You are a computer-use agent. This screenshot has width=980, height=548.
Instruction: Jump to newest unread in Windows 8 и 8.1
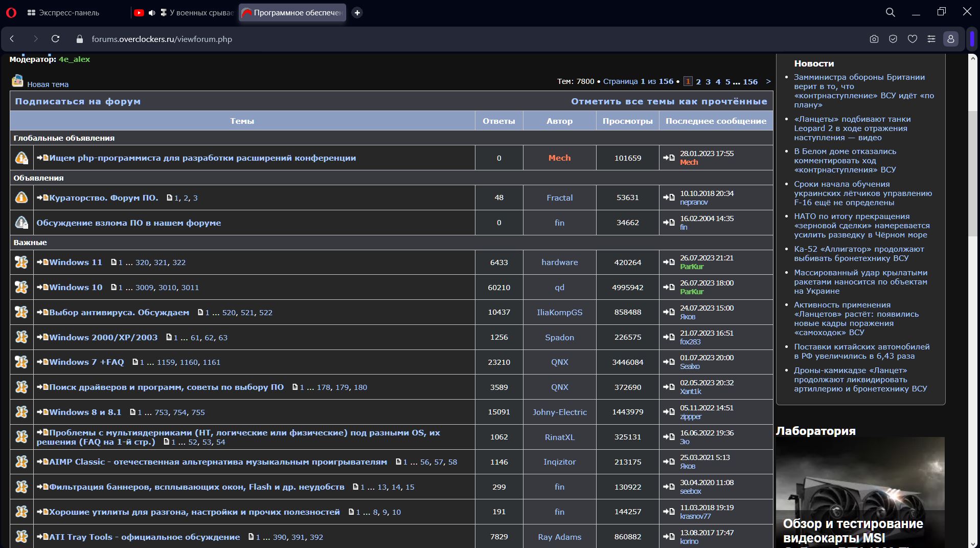click(42, 412)
